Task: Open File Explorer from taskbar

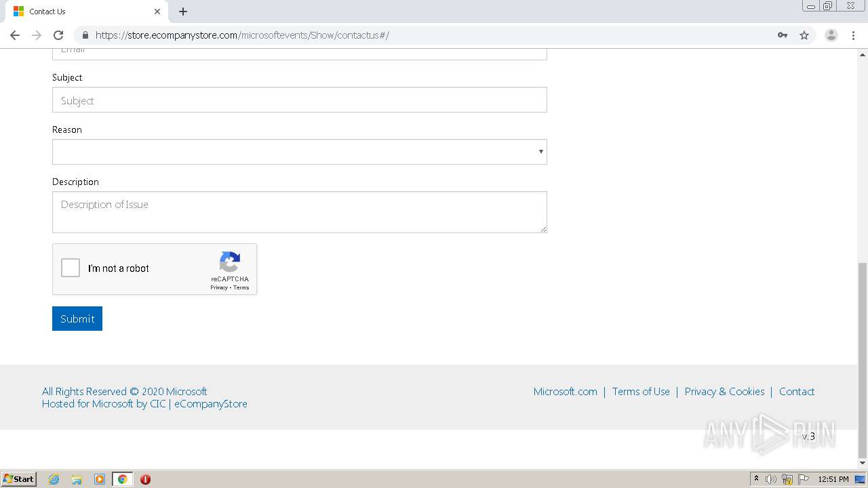Action: click(77, 479)
